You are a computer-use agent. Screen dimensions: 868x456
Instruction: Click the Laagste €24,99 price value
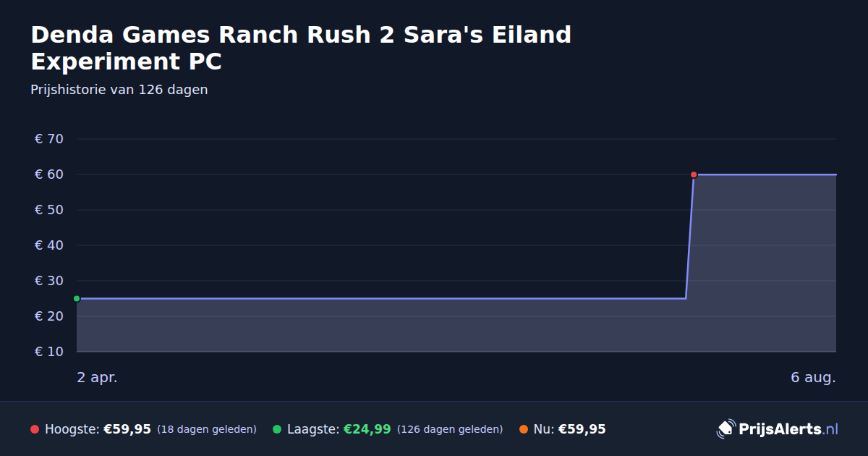point(367,429)
